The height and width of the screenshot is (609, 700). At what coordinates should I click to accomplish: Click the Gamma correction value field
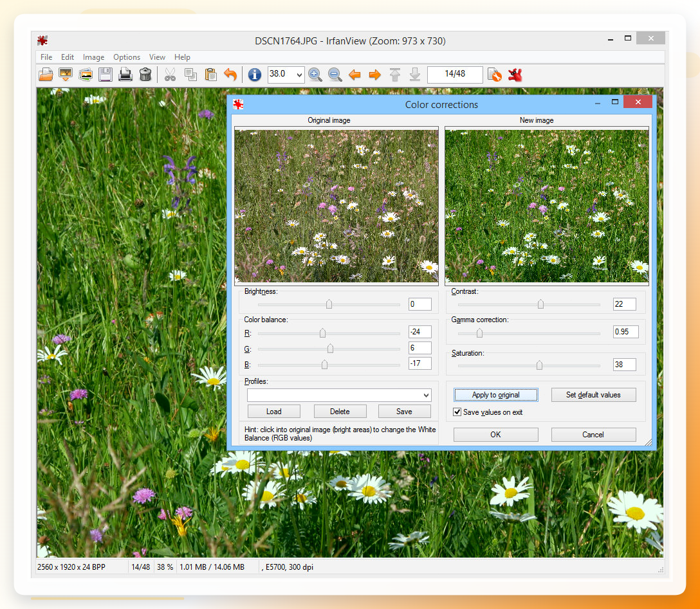(x=625, y=331)
